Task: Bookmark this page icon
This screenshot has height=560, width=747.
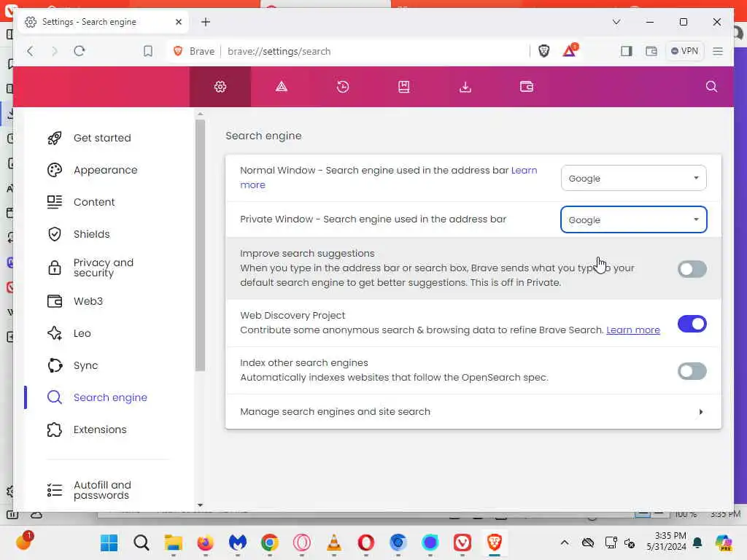Action: tap(148, 51)
